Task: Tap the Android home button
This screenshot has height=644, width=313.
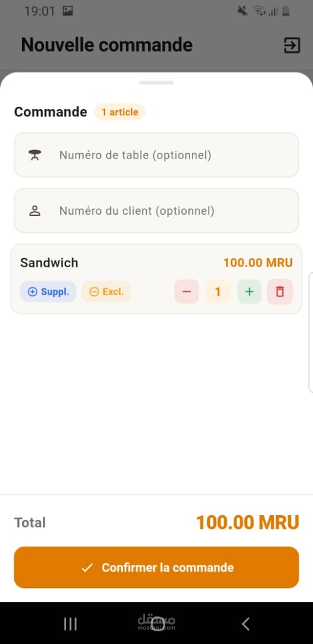Action: pos(158,624)
